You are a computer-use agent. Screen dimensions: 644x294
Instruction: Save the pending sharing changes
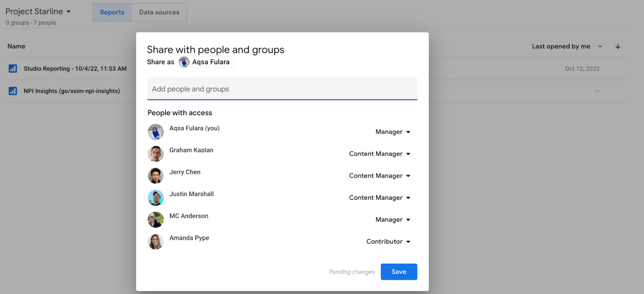(399, 272)
